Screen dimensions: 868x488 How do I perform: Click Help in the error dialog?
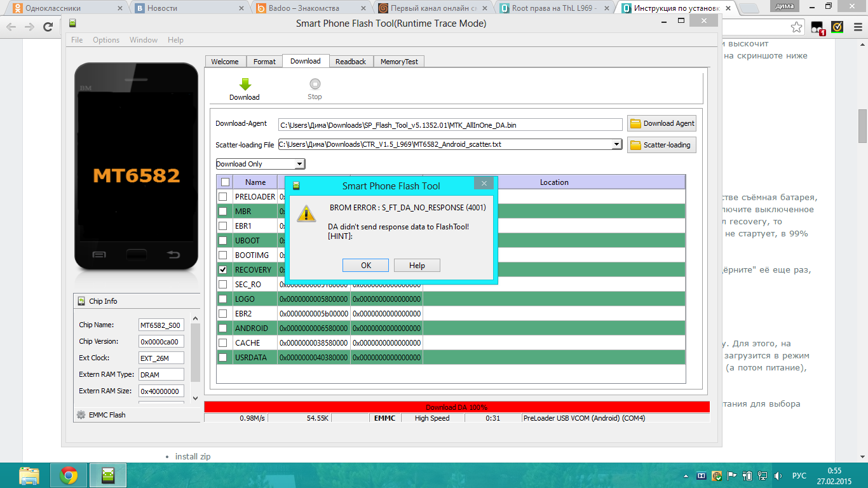417,266
